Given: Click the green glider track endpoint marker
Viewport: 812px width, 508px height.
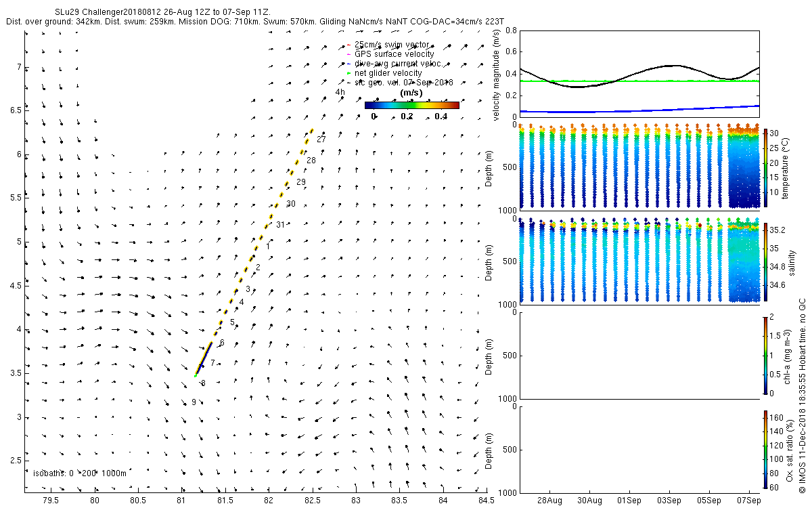Looking at the screenshot, I should pos(196,375).
